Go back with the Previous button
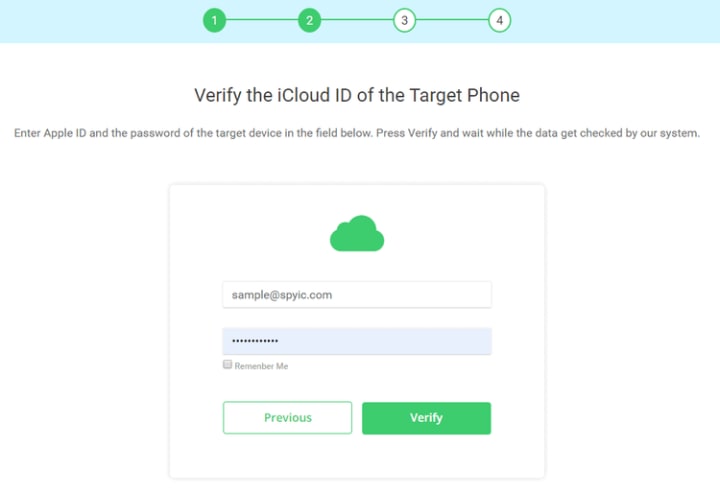 (287, 418)
